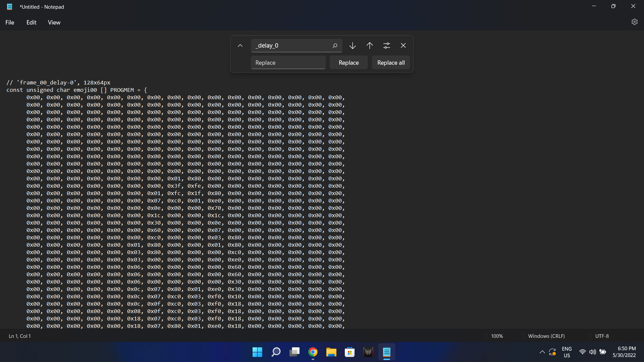Open File Explorer from the taskbar
Viewport: 644px width, 362px height.
[331, 352]
